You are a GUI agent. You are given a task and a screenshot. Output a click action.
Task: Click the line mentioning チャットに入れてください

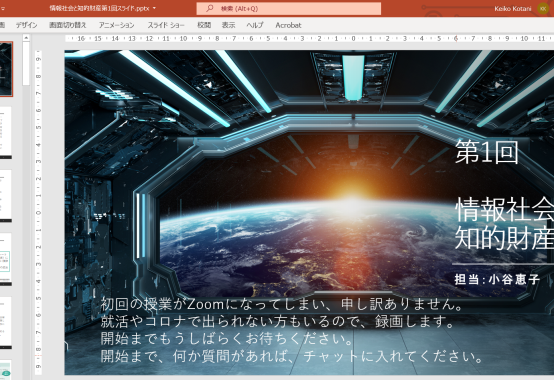[x=291, y=356]
